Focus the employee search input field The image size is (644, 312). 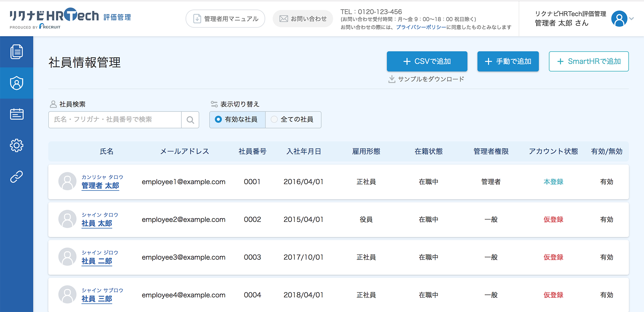point(115,120)
